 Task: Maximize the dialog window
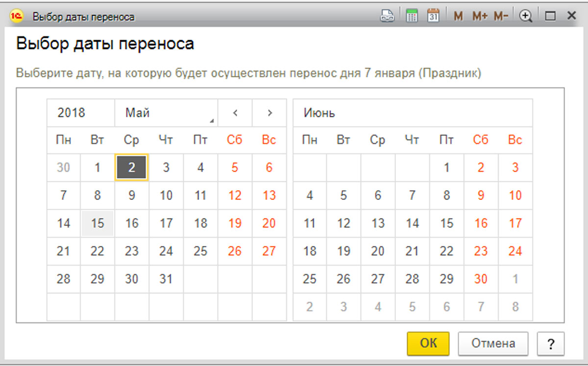[550, 16]
